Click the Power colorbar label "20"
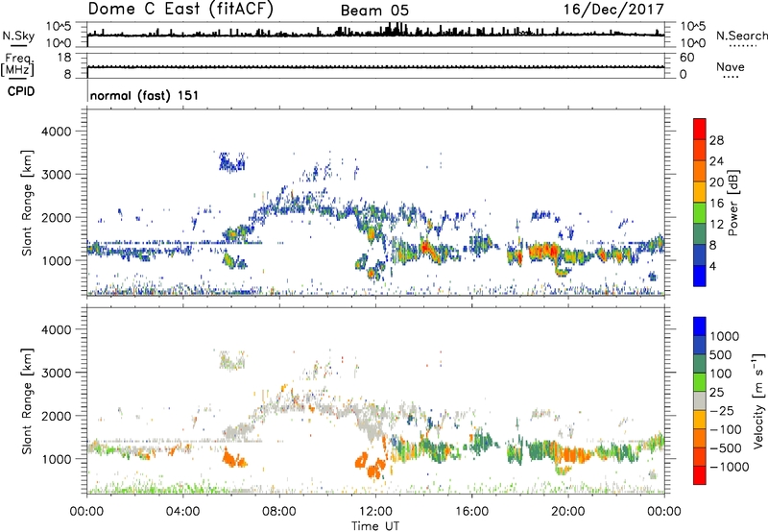Screen dimensions: 768x532 [x=716, y=182]
